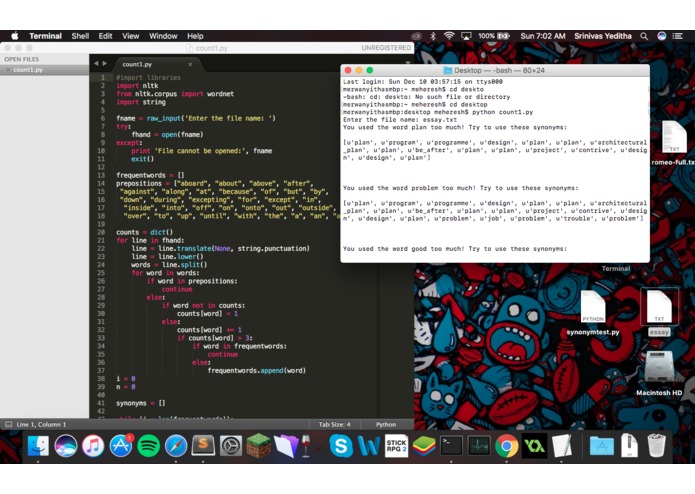Open the AirPlay display menu
The width and height of the screenshot is (695, 494).
tap(466, 36)
